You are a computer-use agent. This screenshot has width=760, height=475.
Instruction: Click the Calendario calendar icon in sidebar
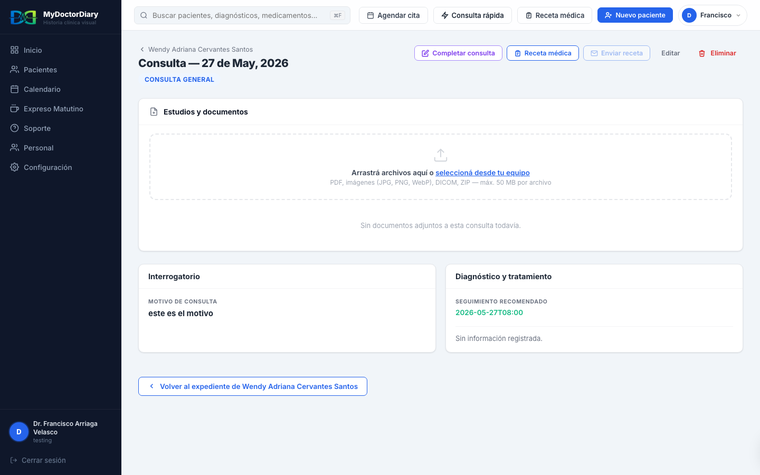(15, 89)
